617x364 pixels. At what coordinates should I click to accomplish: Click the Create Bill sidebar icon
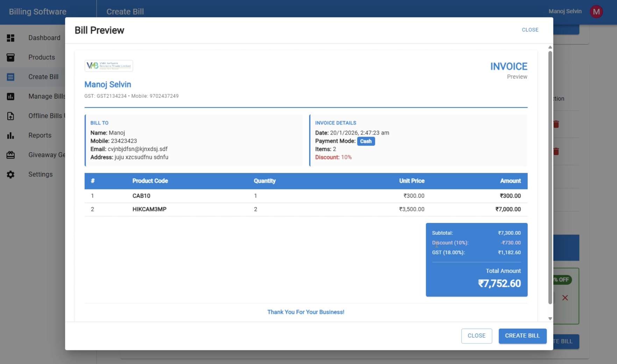10,77
